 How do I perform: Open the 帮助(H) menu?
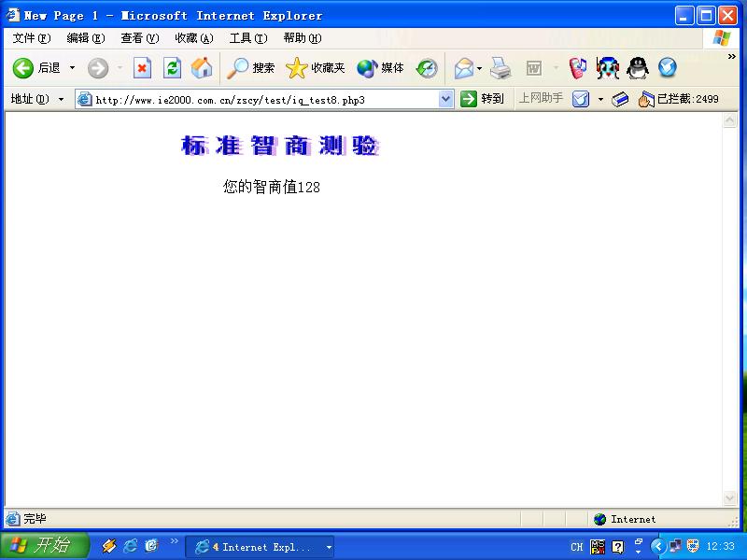303,38
